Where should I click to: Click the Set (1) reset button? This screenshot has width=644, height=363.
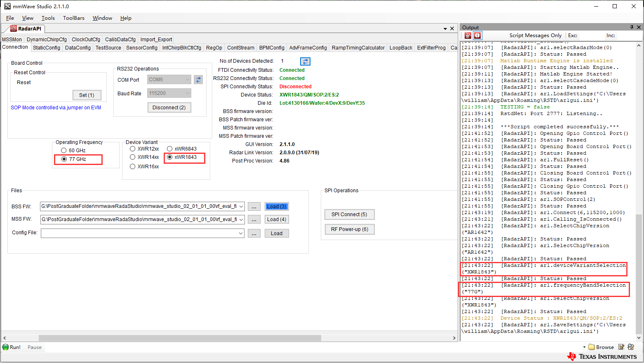point(87,95)
